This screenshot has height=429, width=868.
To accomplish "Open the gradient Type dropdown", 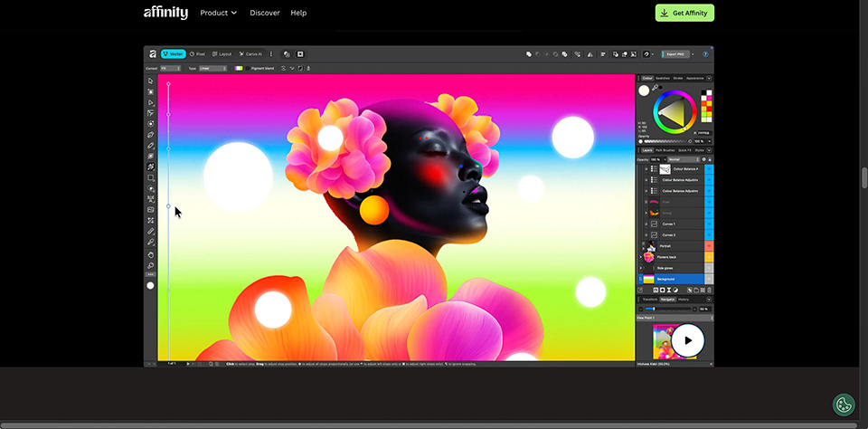I will (212, 68).
